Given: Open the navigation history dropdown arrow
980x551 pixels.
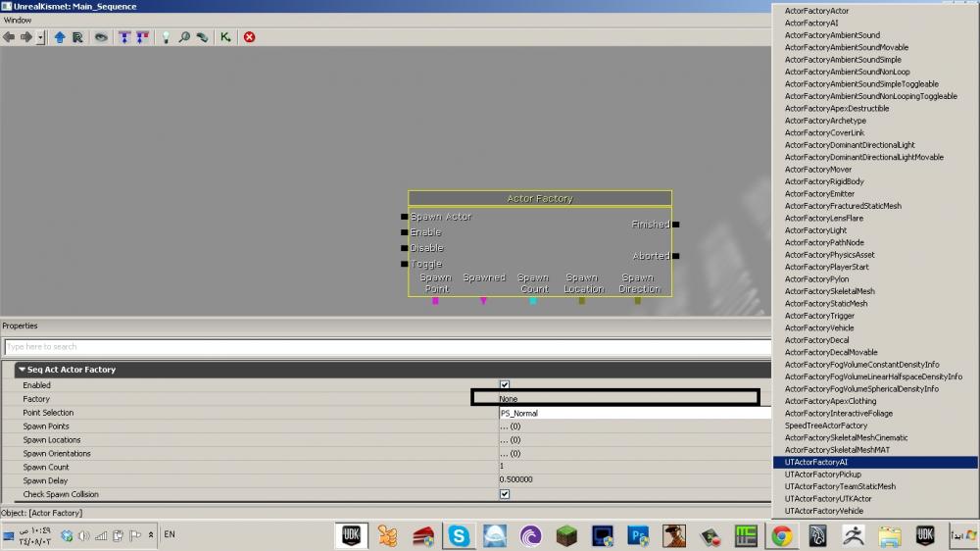Looking at the screenshot, I should click(40, 37).
